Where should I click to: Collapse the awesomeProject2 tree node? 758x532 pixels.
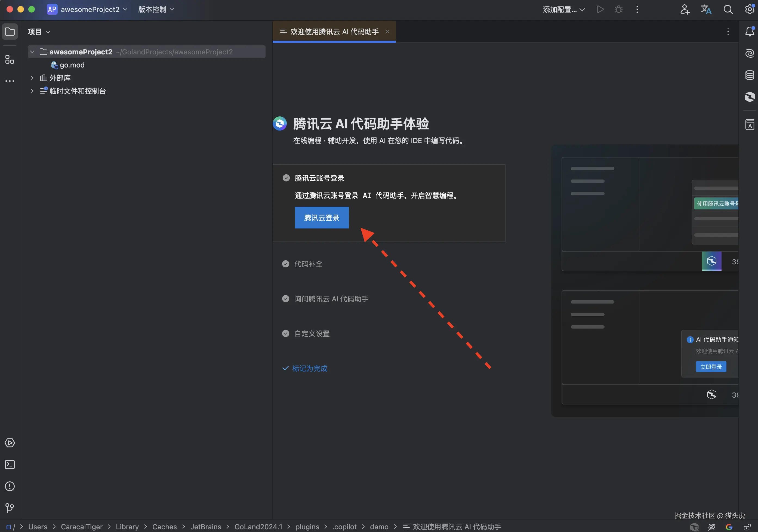pos(32,52)
